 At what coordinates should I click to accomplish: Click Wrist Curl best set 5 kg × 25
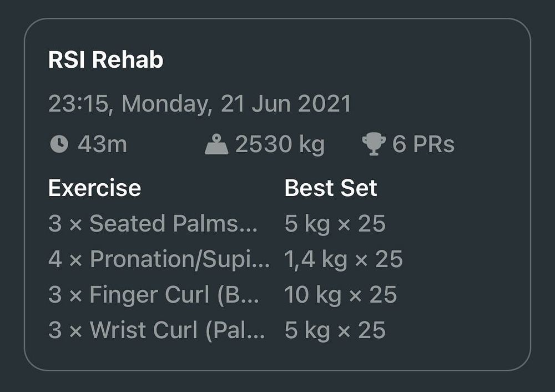tap(335, 330)
